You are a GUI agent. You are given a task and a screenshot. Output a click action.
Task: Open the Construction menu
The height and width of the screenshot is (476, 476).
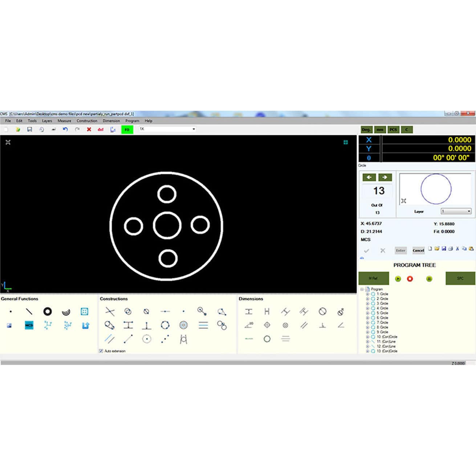click(87, 121)
